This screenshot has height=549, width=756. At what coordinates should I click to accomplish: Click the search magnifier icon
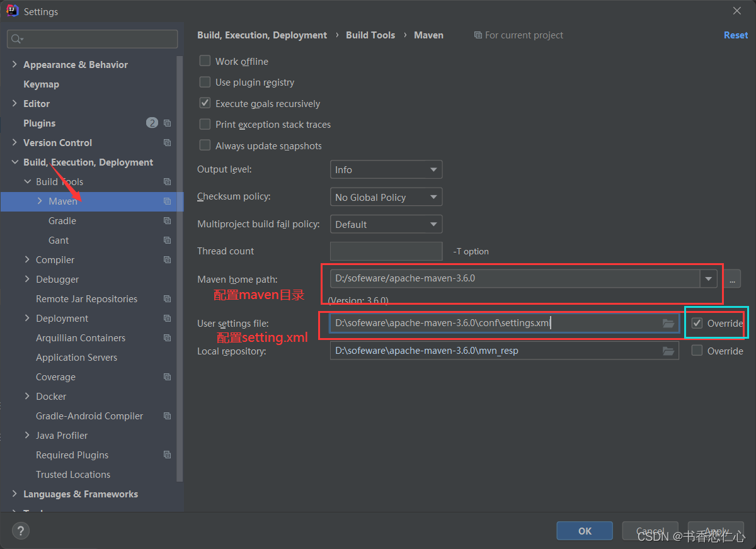tap(17, 39)
